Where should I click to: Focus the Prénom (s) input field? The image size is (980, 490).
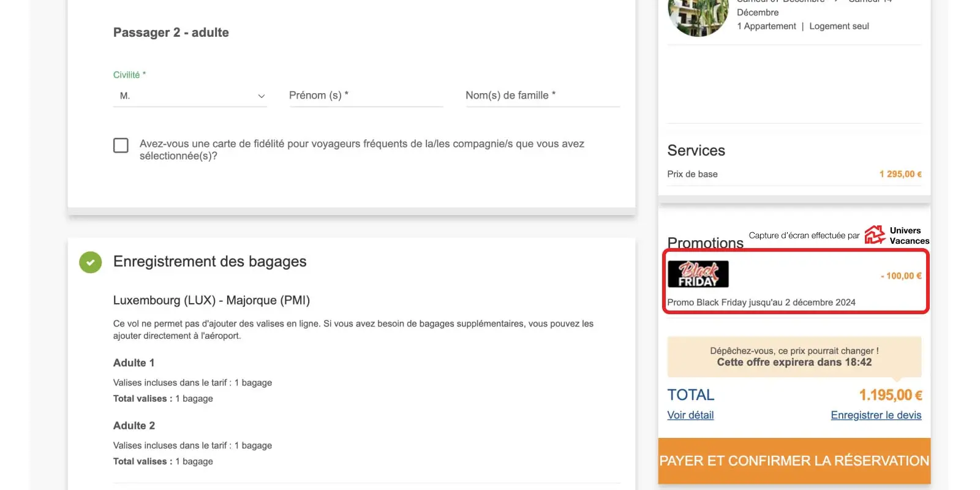pos(366,96)
